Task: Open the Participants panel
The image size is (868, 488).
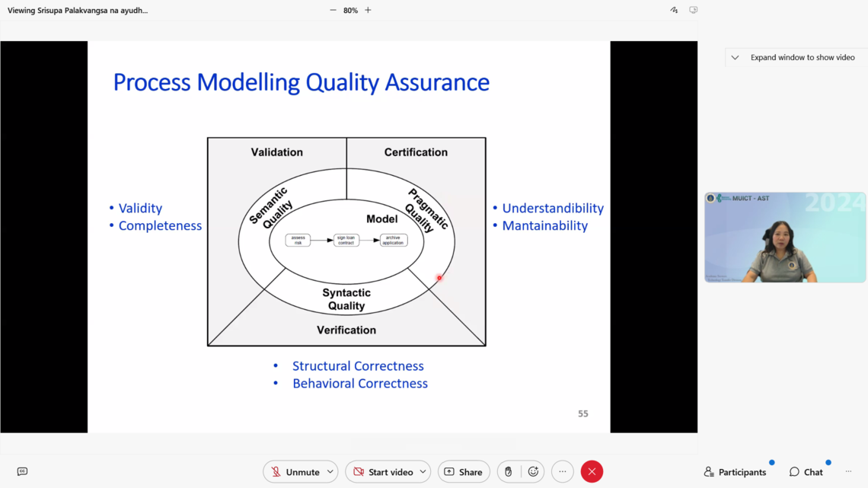Action: 735,472
